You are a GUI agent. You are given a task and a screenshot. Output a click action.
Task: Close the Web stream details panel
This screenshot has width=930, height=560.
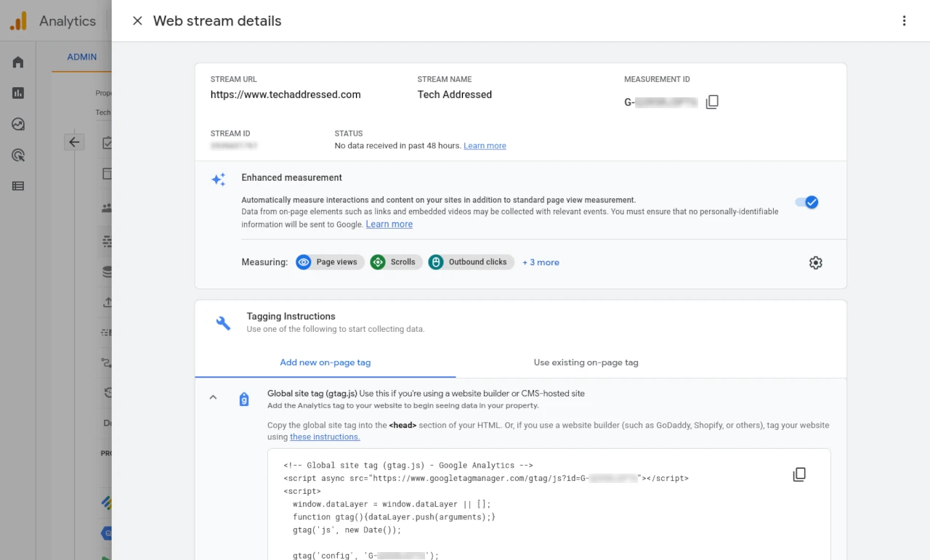click(x=137, y=21)
